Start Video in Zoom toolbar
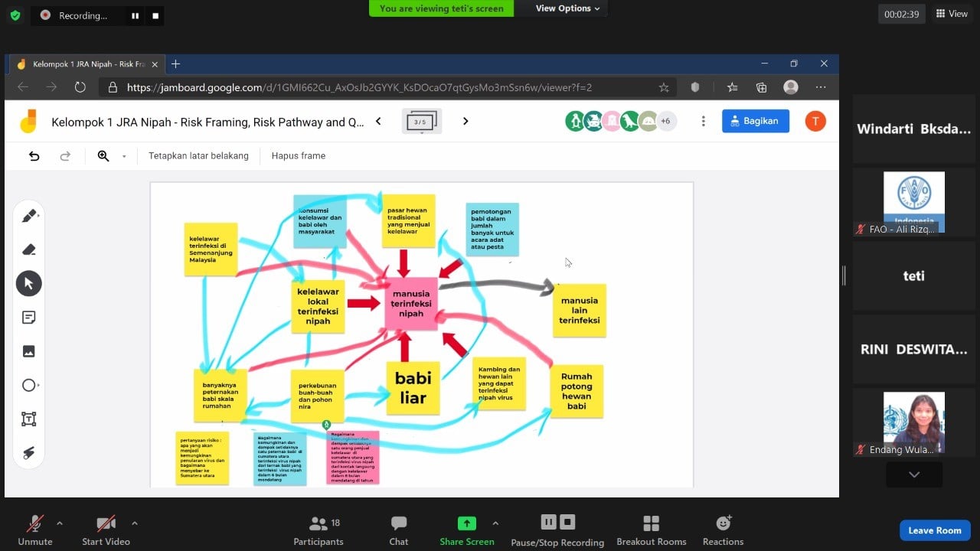This screenshot has width=980, height=551. [106, 530]
